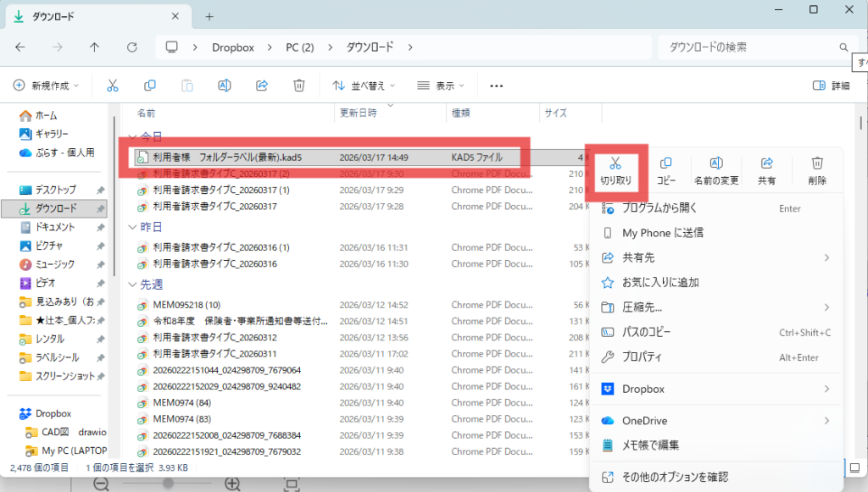Select プロパティ from the context menu
Image resolution: width=868 pixels, height=492 pixels.
[x=642, y=357]
